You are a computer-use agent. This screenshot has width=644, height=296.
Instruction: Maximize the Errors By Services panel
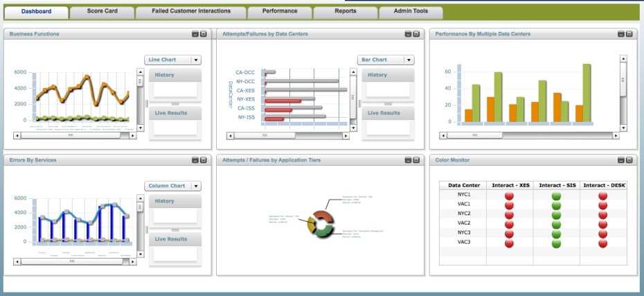pyautogui.click(x=203, y=160)
